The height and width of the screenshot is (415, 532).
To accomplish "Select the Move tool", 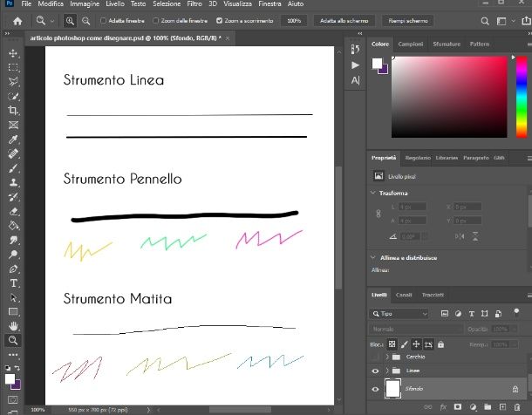I will 14,53.
